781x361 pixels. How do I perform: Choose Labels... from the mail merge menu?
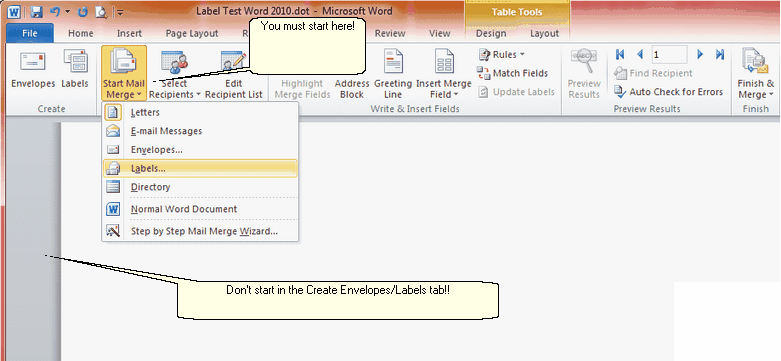tap(200, 168)
